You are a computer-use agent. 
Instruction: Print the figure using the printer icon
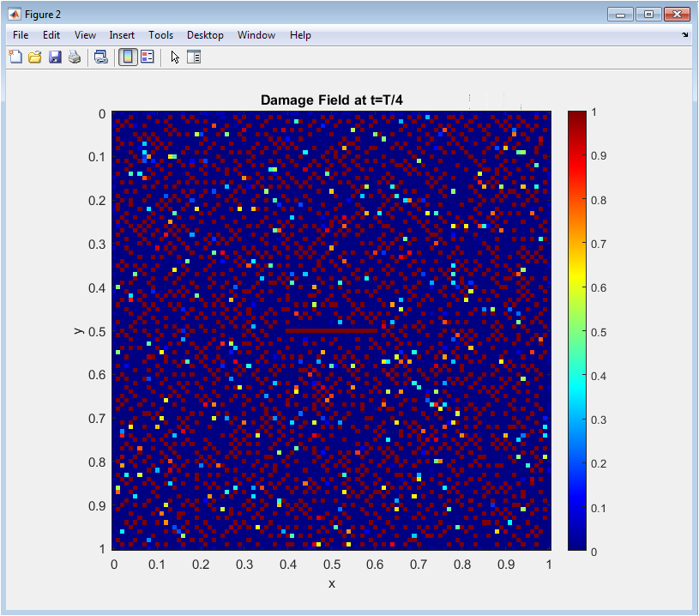pos(75,57)
